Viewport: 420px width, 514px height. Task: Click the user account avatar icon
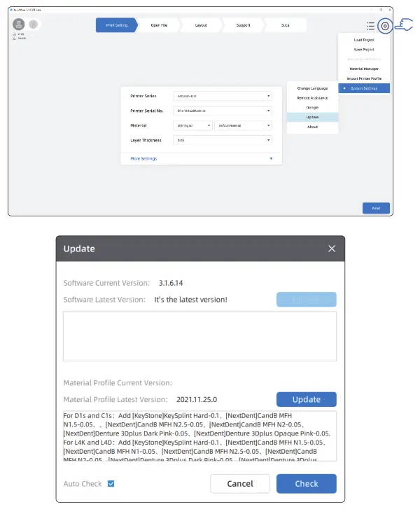19,25
